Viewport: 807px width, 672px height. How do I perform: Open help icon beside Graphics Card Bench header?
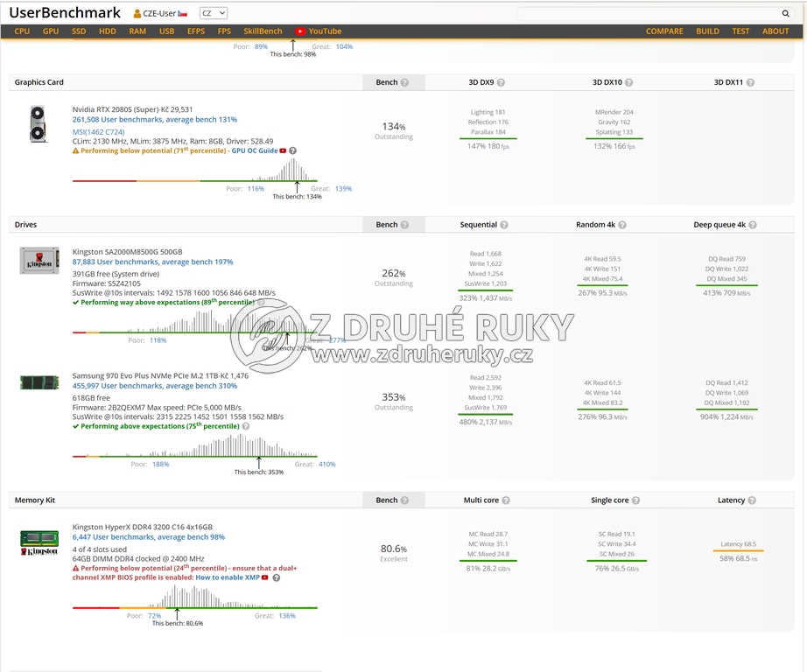pyautogui.click(x=404, y=82)
